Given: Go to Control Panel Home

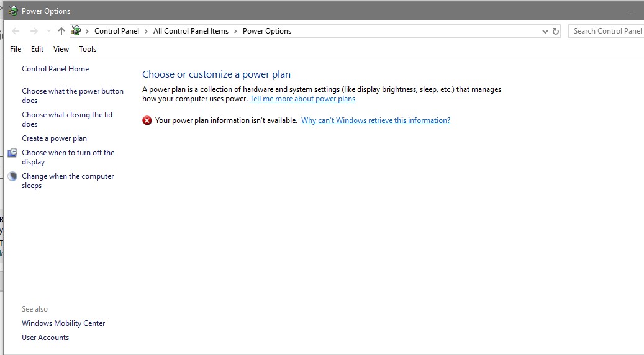Looking at the screenshot, I should 55,68.
